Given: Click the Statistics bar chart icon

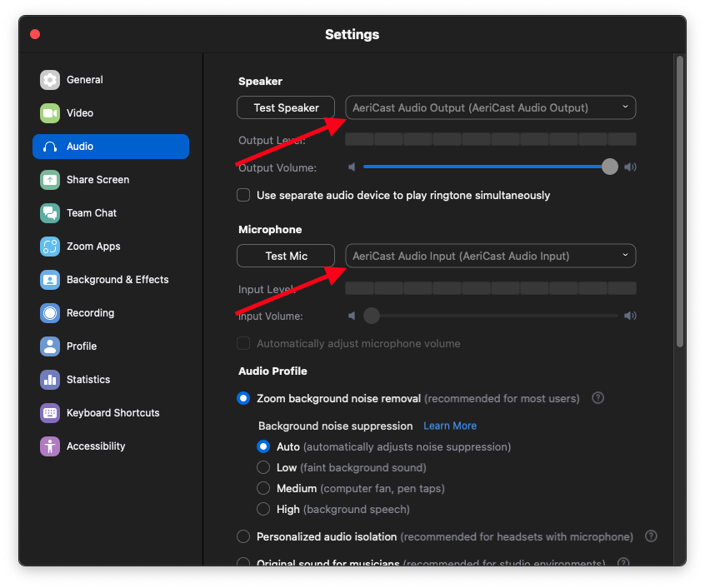Looking at the screenshot, I should coord(50,380).
